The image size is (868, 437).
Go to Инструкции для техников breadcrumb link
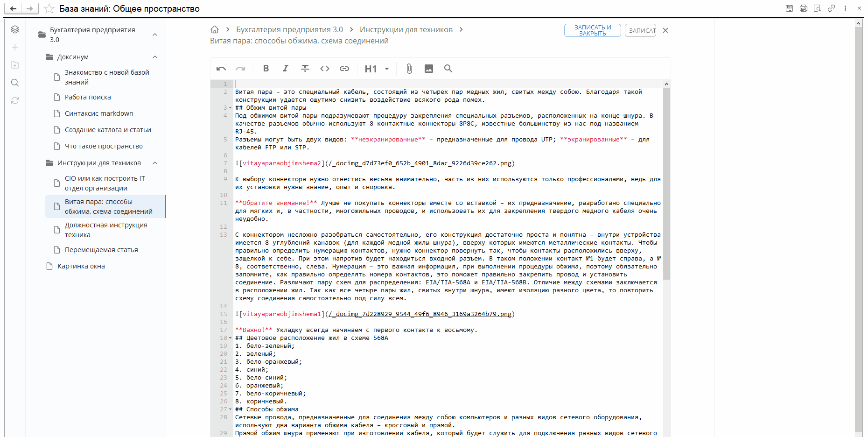tap(406, 29)
